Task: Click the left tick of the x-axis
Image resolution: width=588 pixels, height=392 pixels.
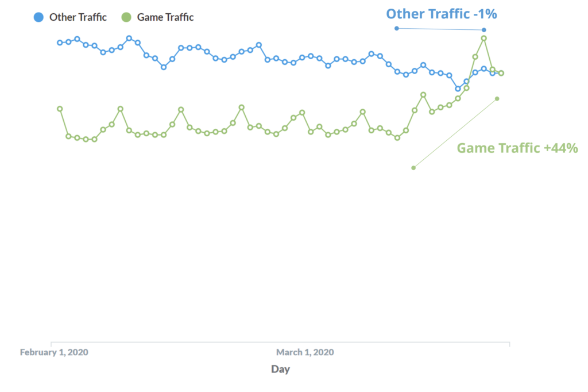Action: tap(51, 344)
